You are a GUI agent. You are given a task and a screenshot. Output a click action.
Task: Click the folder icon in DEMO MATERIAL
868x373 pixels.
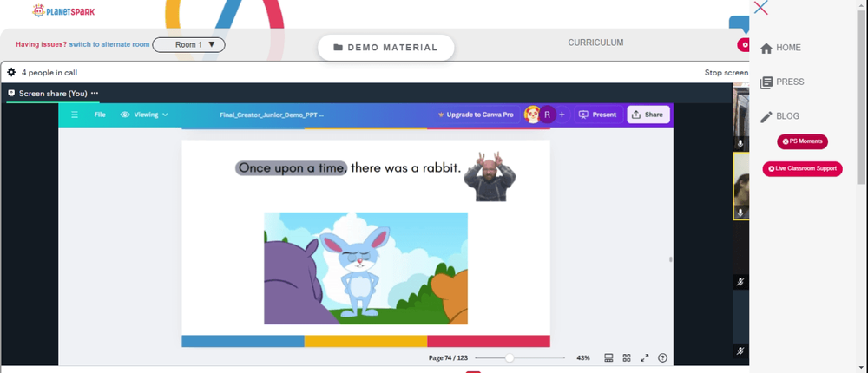click(x=339, y=48)
